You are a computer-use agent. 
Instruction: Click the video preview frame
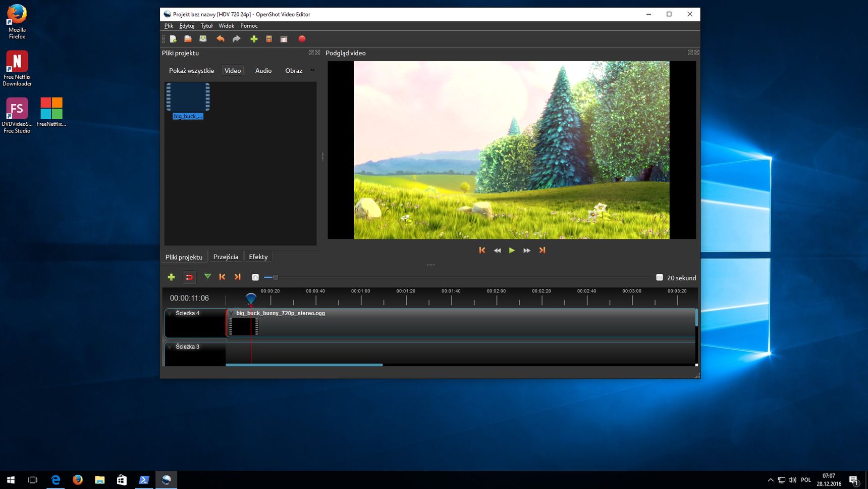pyautogui.click(x=512, y=150)
